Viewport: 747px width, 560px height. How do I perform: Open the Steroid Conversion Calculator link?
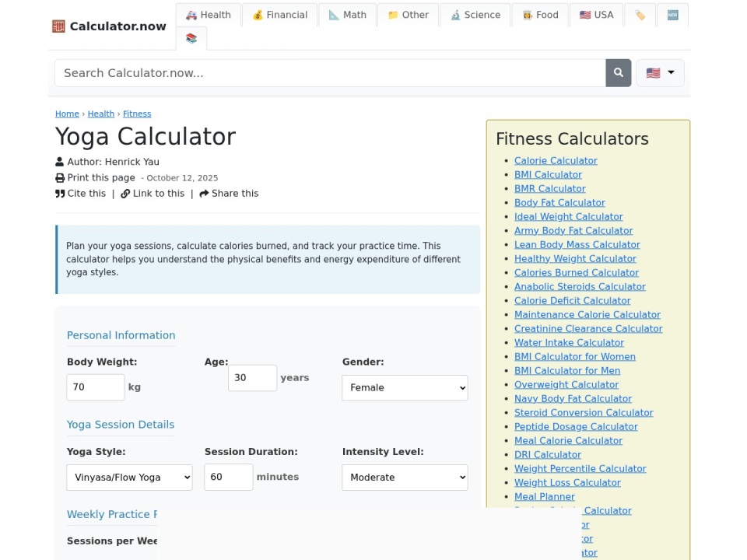[584, 413]
